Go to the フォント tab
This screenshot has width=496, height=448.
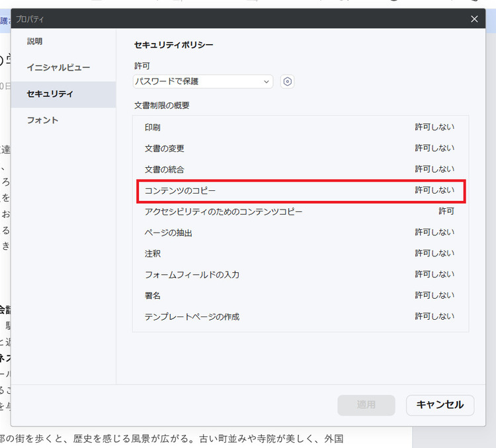pyautogui.click(x=42, y=120)
